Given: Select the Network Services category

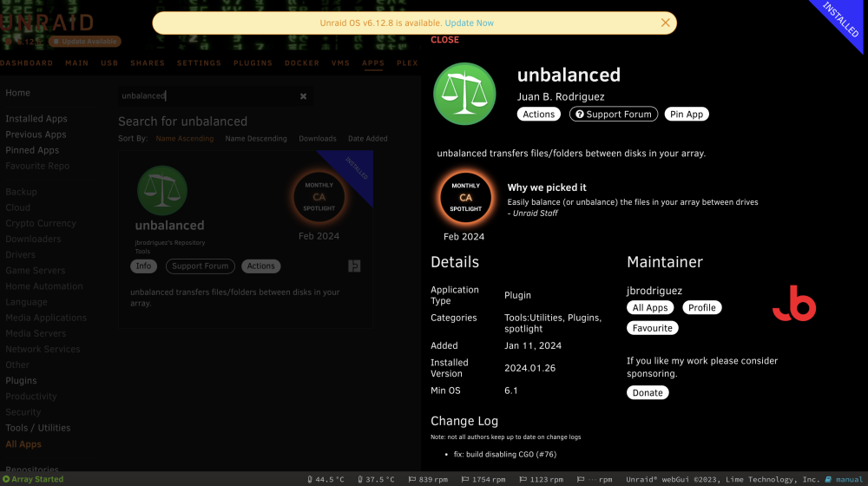Looking at the screenshot, I should click(x=43, y=349).
